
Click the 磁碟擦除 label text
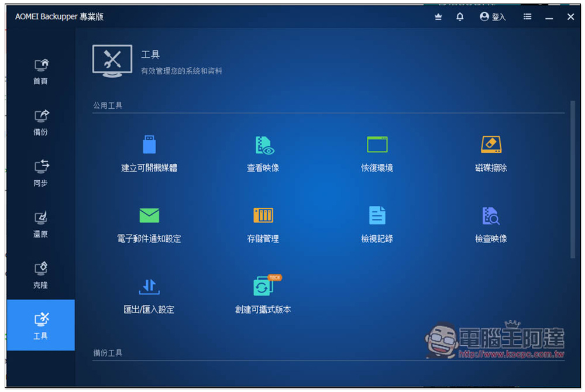pyautogui.click(x=491, y=168)
